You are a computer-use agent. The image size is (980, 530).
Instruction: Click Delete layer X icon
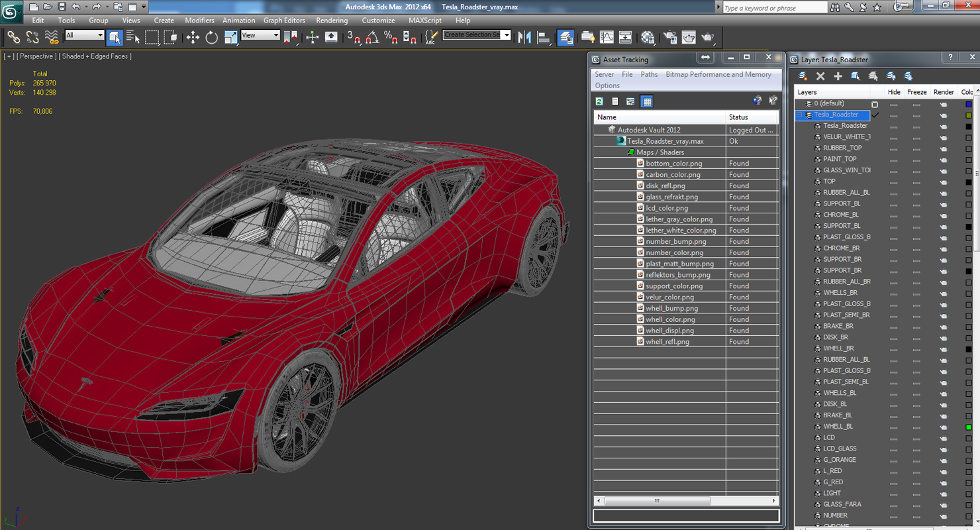pyautogui.click(x=820, y=76)
